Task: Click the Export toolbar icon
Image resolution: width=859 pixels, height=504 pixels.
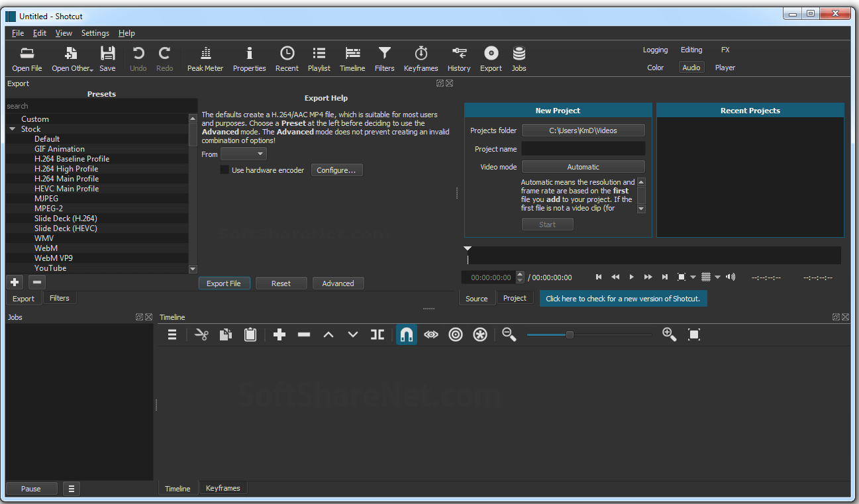Action: (491, 59)
